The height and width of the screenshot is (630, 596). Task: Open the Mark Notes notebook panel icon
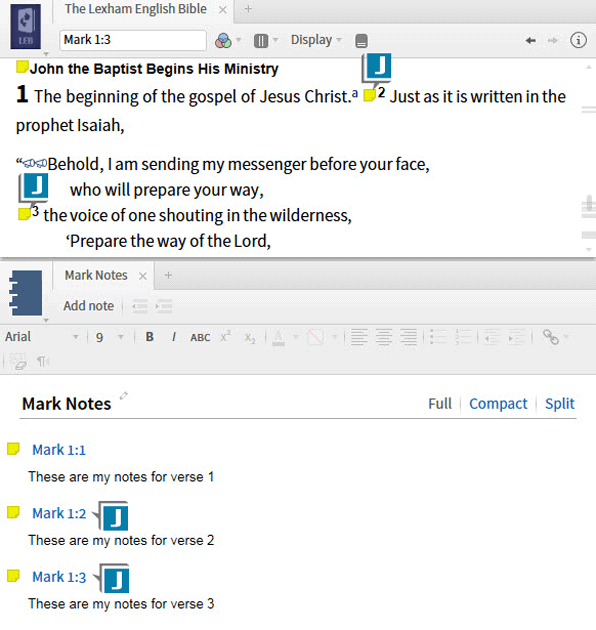tap(25, 293)
